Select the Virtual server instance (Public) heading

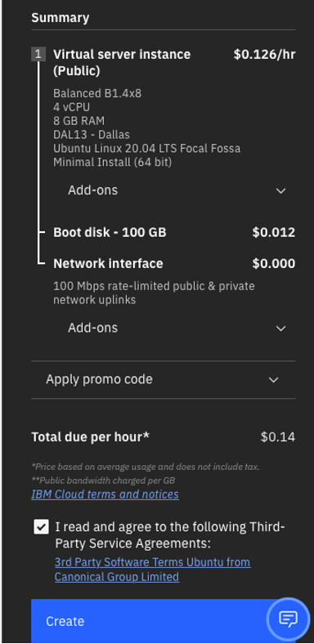[x=122, y=62]
